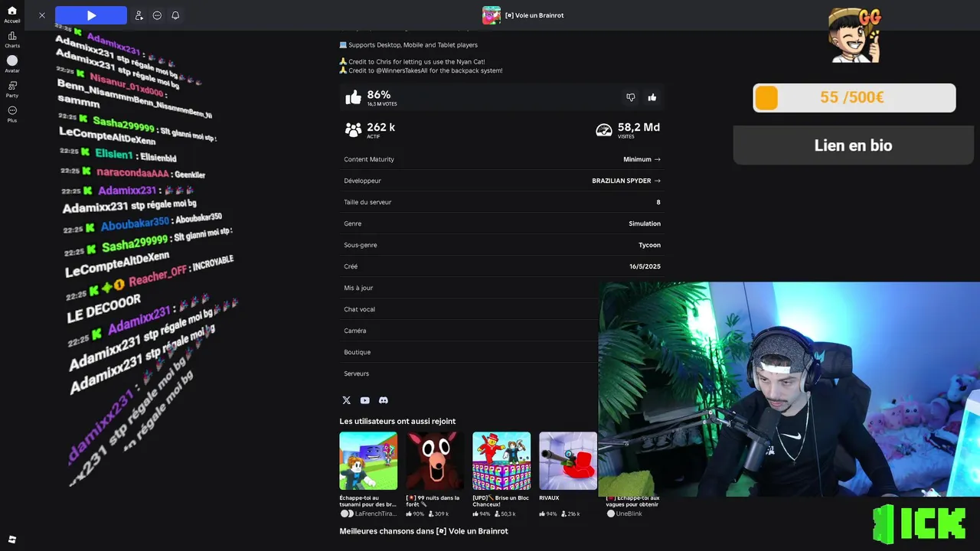The height and width of the screenshot is (551, 980).
Task: Start the game with blue Play button
Action: click(91, 15)
